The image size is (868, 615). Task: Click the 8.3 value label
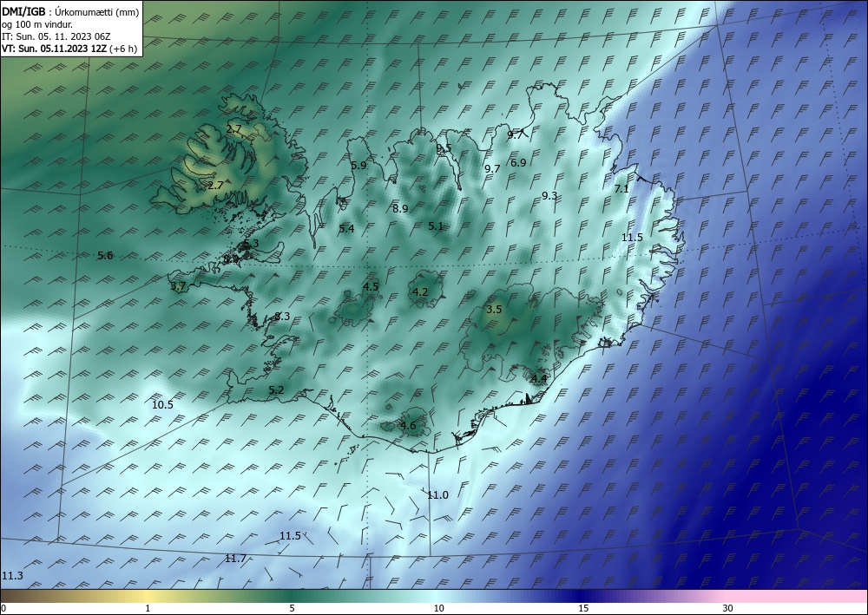(x=282, y=317)
